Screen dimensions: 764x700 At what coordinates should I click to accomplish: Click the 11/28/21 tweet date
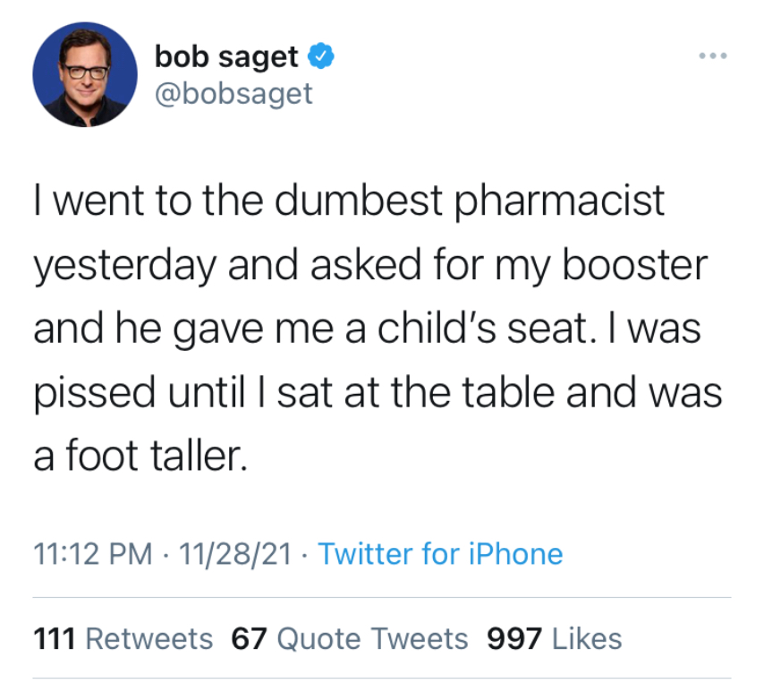(x=235, y=554)
